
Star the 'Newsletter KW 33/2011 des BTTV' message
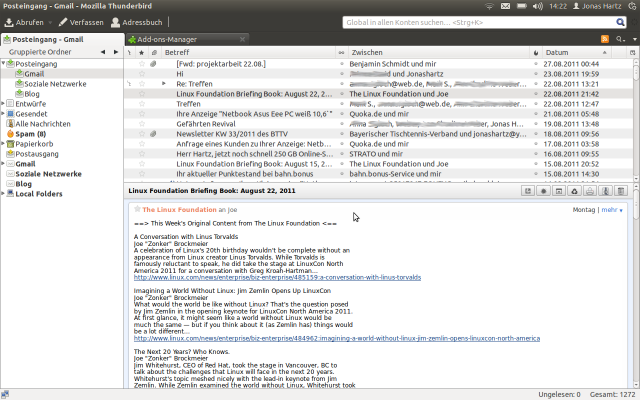(x=142, y=134)
